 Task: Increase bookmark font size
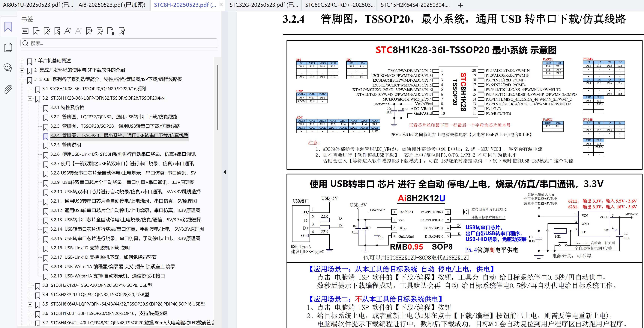point(68,31)
